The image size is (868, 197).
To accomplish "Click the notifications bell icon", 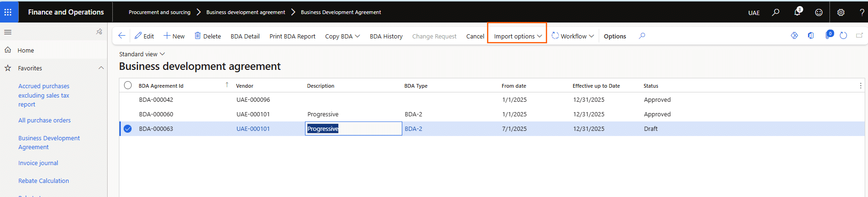I will point(797,12).
